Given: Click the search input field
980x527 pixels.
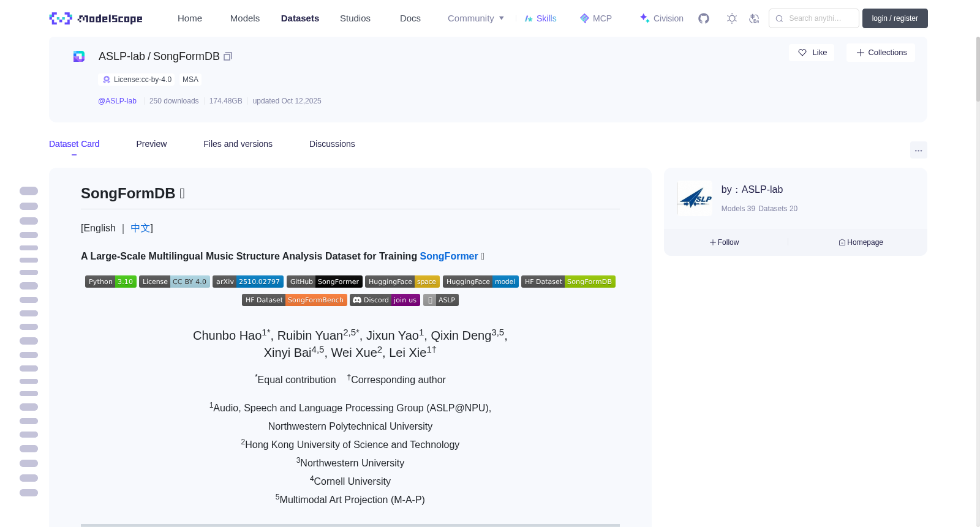Looking at the screenshot, I should pos(814,18).
